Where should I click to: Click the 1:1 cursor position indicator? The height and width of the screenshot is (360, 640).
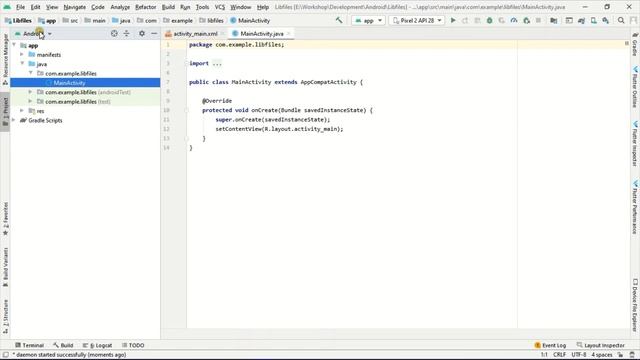[544, 355]
